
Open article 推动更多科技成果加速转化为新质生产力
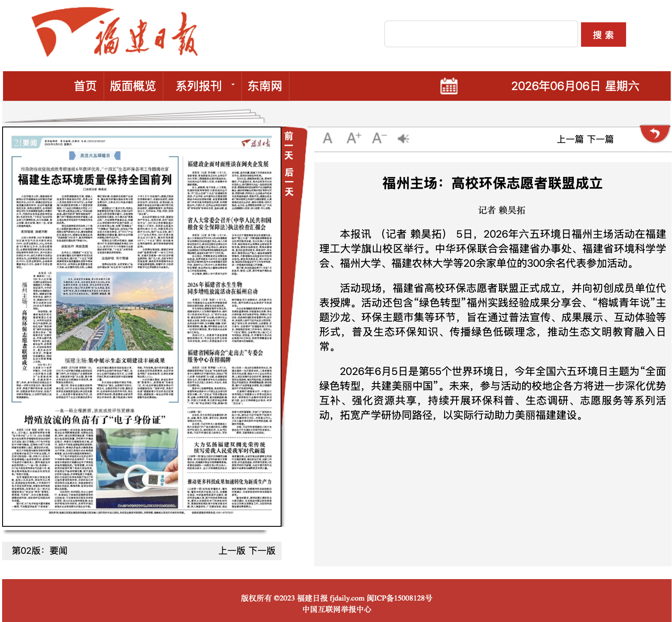pos(229,482)
